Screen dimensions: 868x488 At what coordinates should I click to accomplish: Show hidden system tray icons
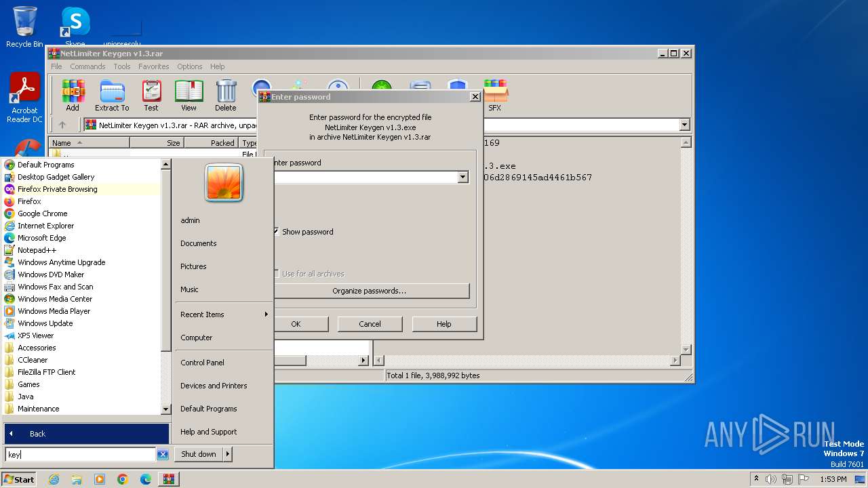756,479
